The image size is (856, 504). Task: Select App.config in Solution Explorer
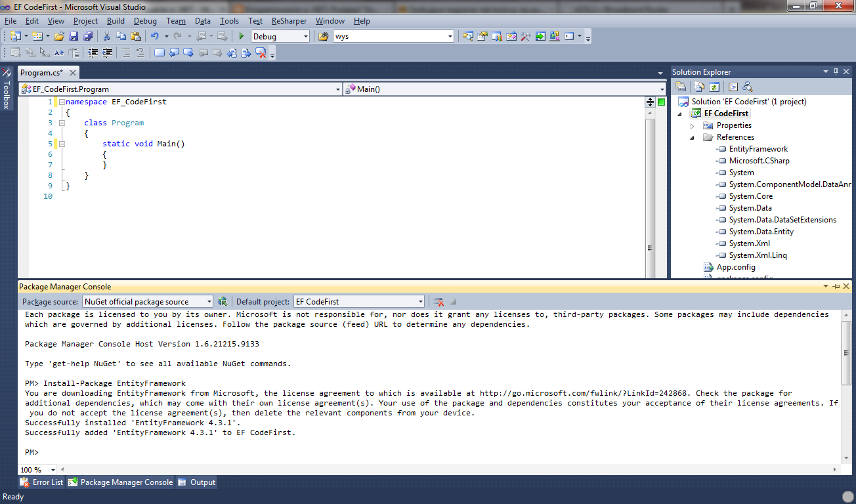(x=735, y=267)
